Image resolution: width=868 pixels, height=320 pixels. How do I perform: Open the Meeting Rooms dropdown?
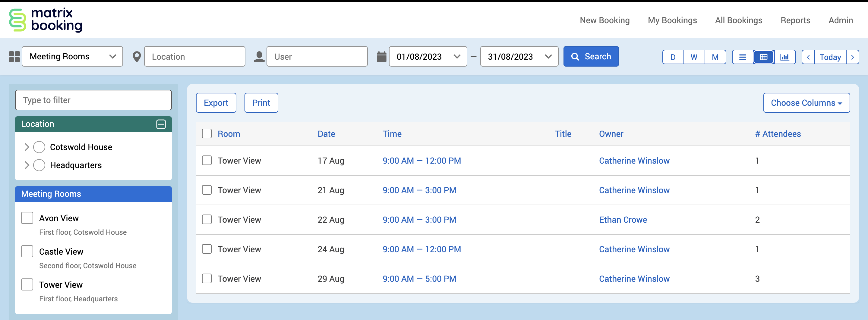pyautogui.click(x=72, y=57)
